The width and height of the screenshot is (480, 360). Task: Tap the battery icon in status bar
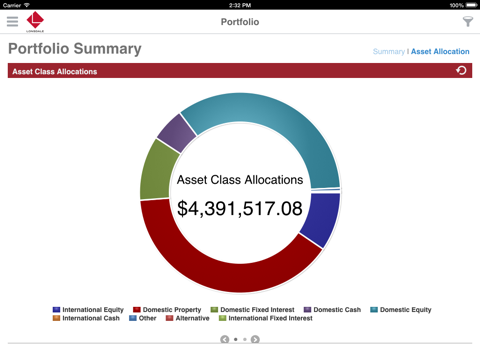click(x=472, y=5)
